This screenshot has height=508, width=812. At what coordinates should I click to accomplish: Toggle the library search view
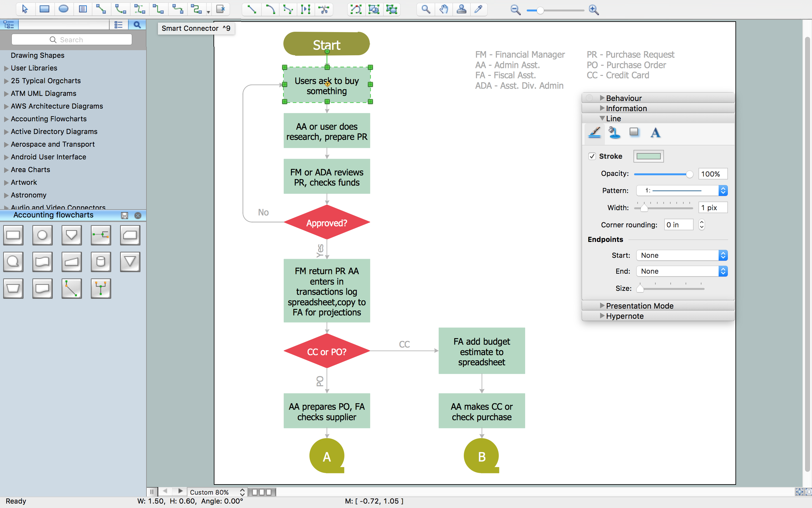(x=137, y=24)
